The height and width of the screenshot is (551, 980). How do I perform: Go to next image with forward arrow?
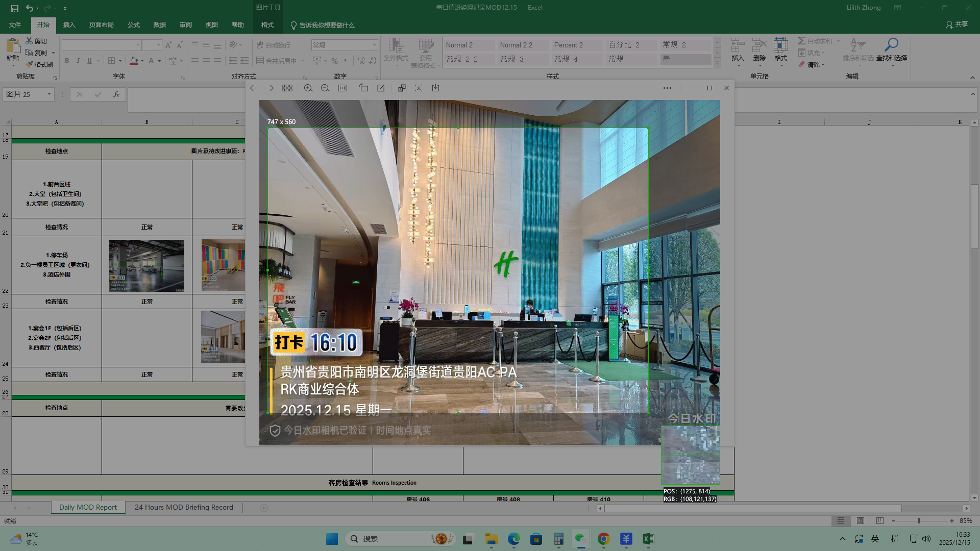[x=270, y=88]
